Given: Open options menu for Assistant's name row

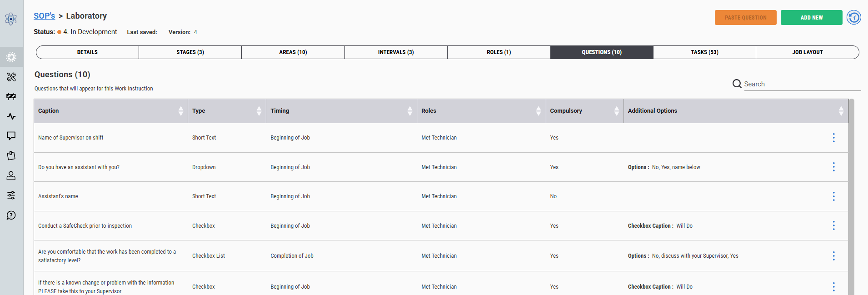Looking at the screenshot, I should point(833,196).
